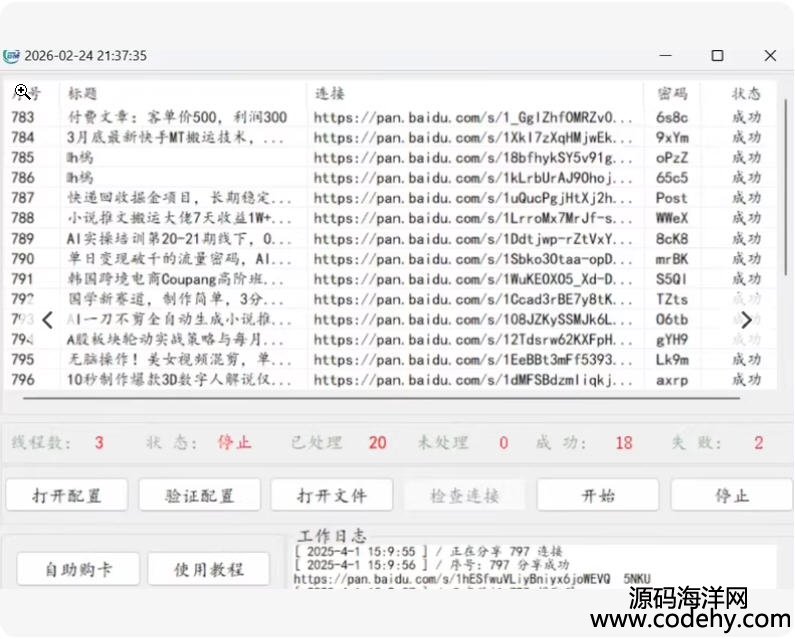Click the 打开配置 button
The image size is (795, 639).
tap(67, 495)
